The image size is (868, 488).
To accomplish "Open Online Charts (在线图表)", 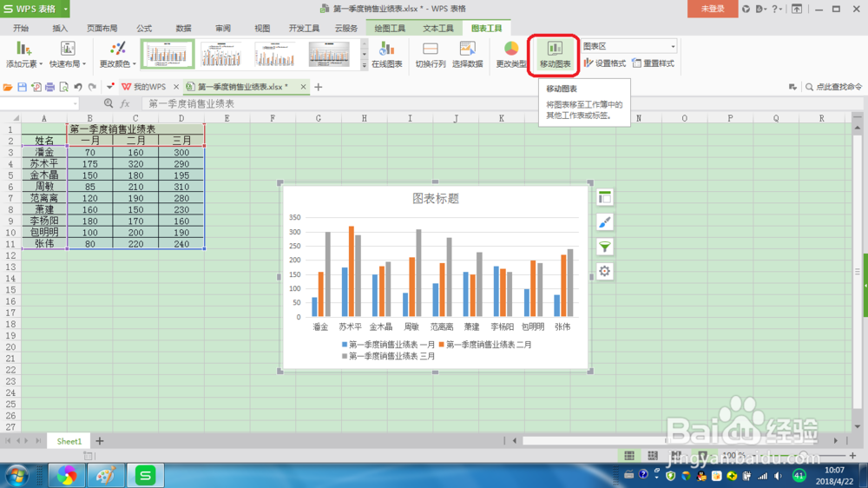I will click(x=387, y=55).
